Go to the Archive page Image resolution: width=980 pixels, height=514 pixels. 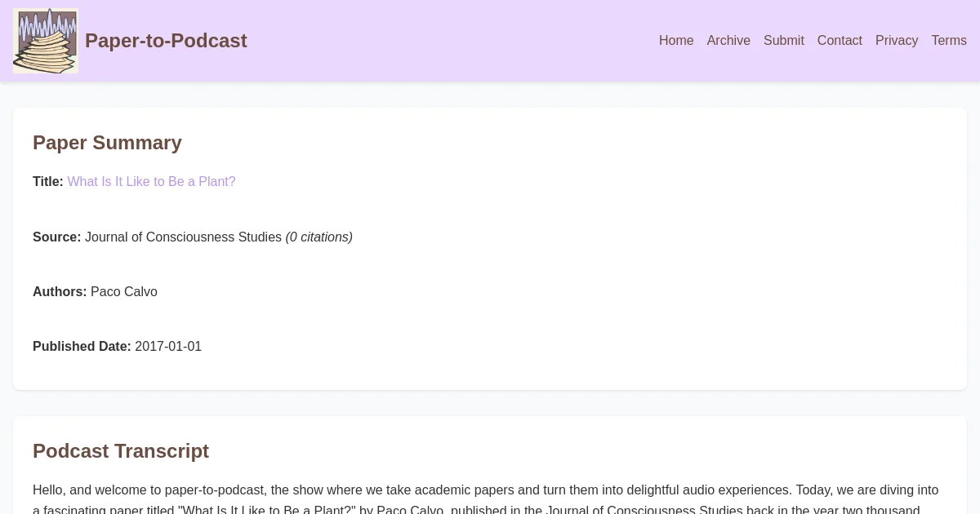pos(728,41)
